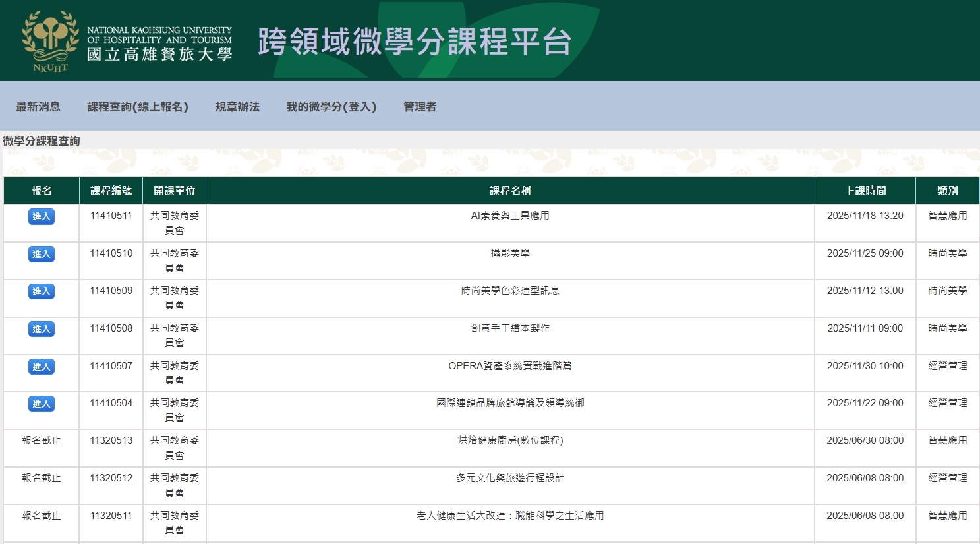This screenshot has width=980, height=544.
Task: Click the 跨領域微學分課程平台 banner title
Action: (x=415, y=42)
